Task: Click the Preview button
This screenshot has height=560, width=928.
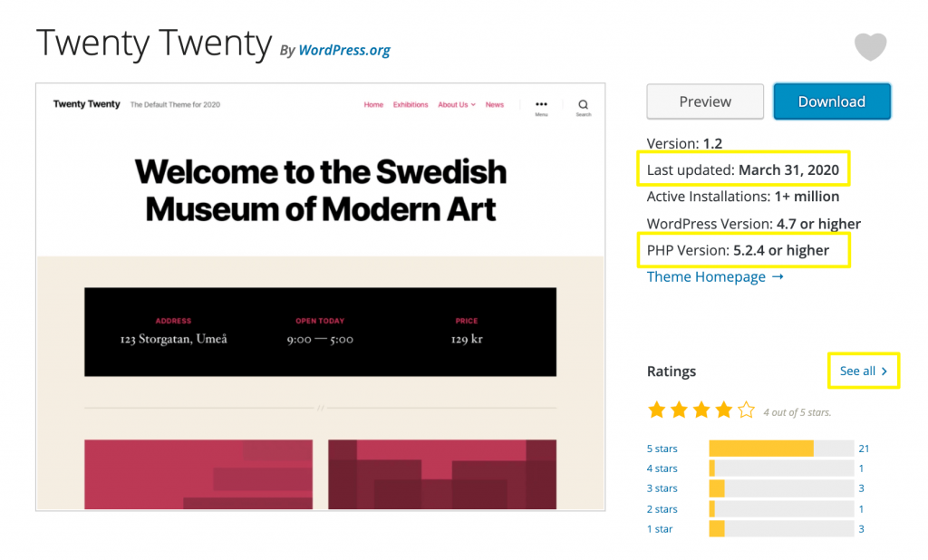Action: (705, 101)
